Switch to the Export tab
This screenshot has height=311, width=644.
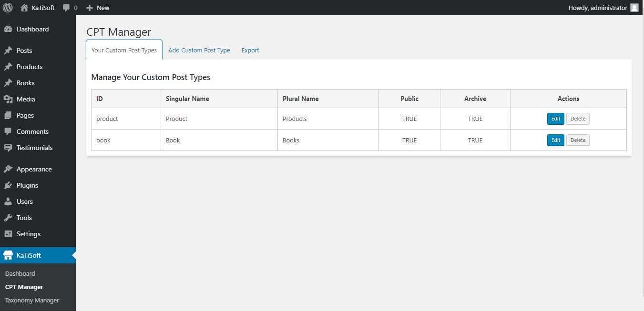[x=250, y=50]
